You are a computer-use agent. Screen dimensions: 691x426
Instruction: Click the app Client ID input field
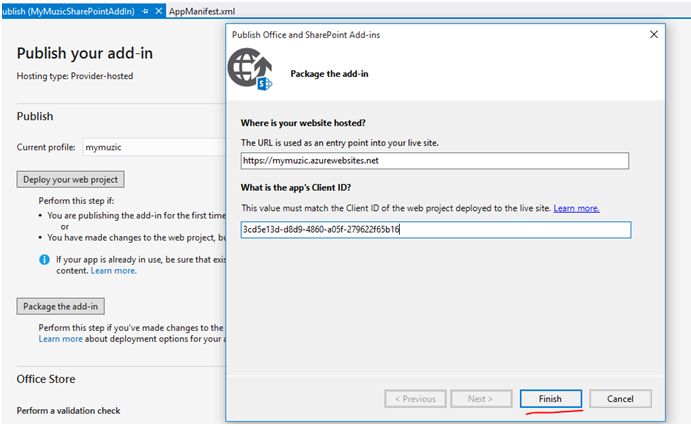click(x=435, y=229)
